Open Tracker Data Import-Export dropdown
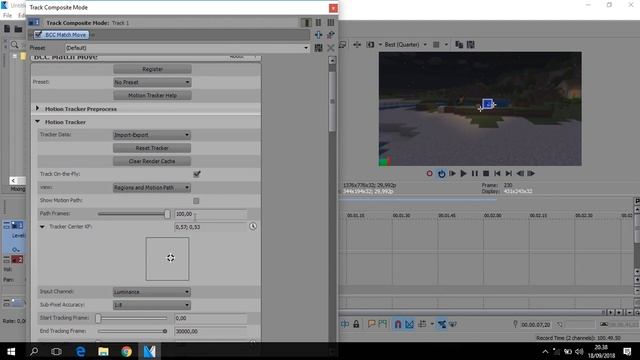The width and height of the screenshot is (640, 360). [152, 135]
